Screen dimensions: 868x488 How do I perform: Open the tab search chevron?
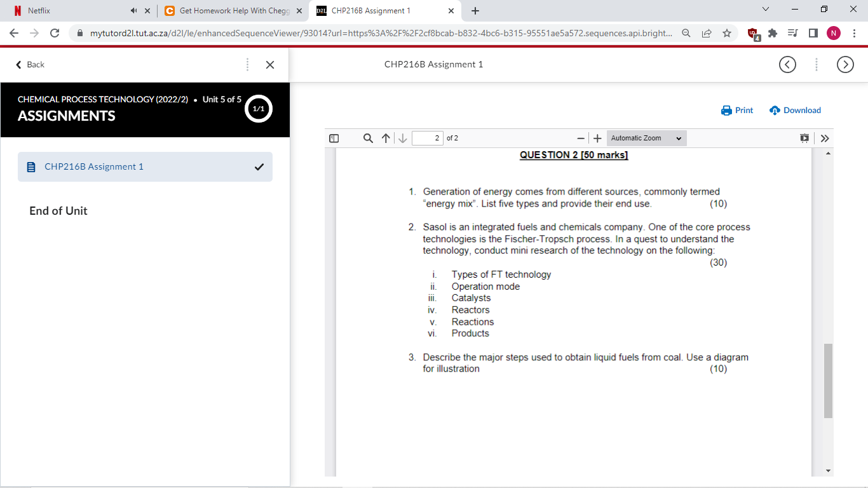point(766,10)
